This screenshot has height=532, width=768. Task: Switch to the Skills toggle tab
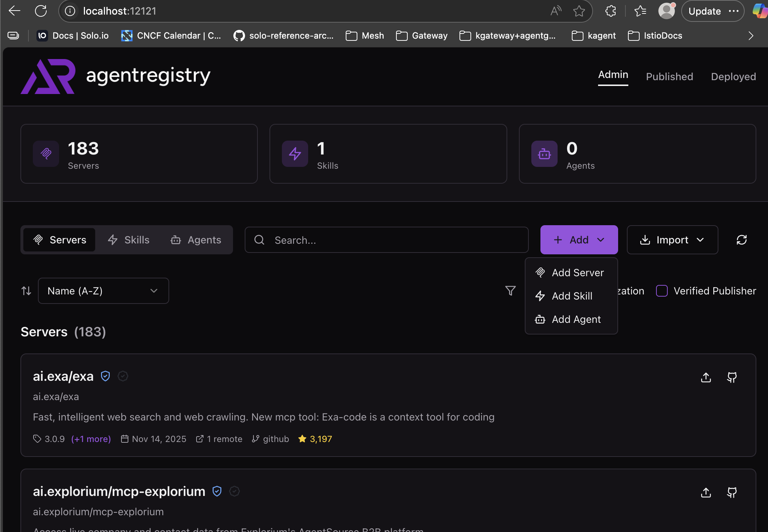coord(129,240)
